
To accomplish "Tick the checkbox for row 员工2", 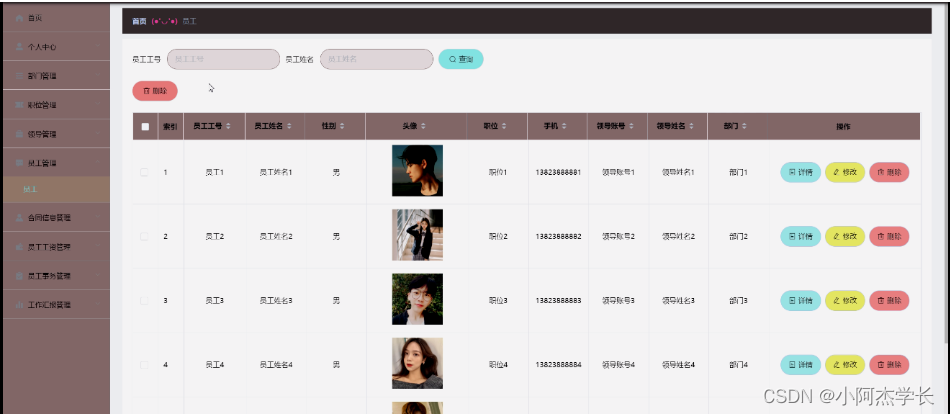I will 144,236.
